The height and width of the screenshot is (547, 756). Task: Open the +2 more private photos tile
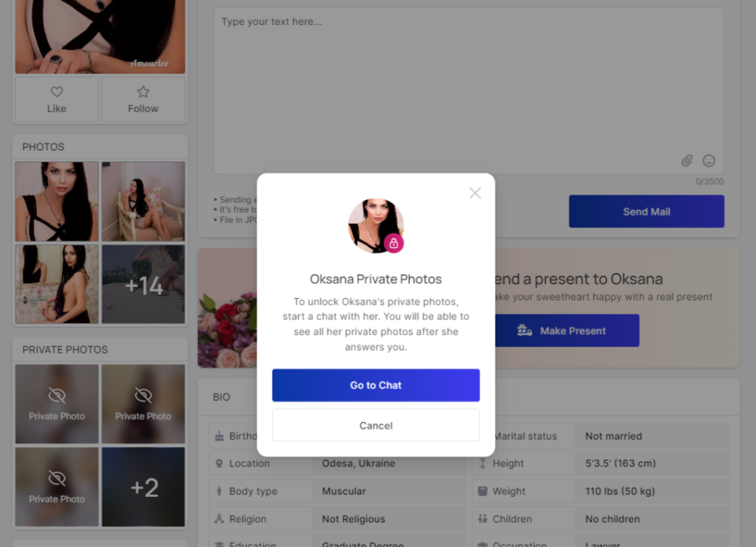[x=143, y=487]
